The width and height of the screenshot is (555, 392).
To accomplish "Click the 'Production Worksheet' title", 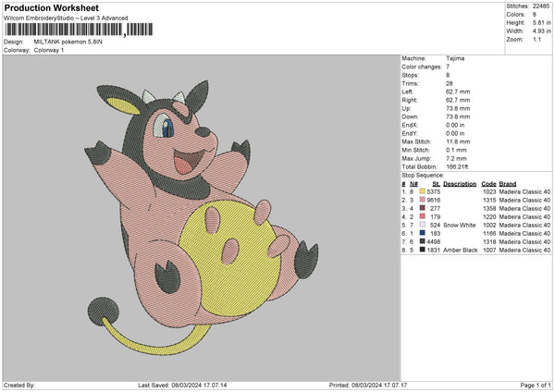I will pyautogui.click(x=51, y=7).
